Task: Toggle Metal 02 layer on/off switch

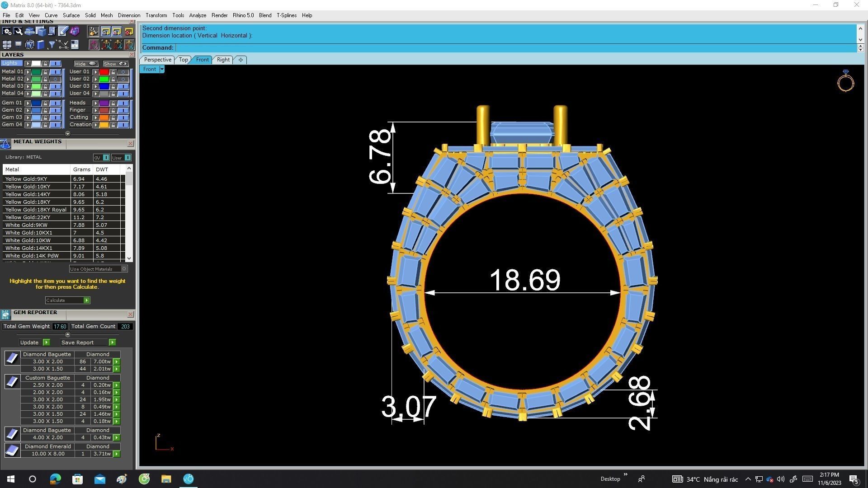Action: 55,79
